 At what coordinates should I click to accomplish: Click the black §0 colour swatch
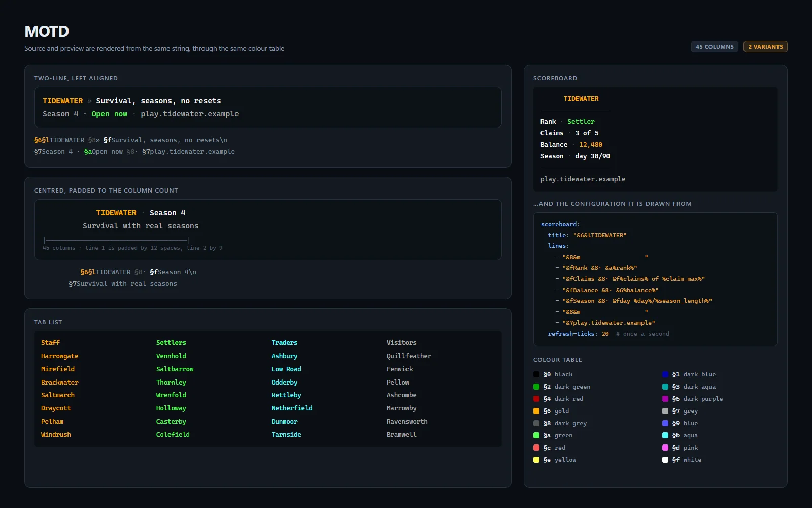(536, 374)
